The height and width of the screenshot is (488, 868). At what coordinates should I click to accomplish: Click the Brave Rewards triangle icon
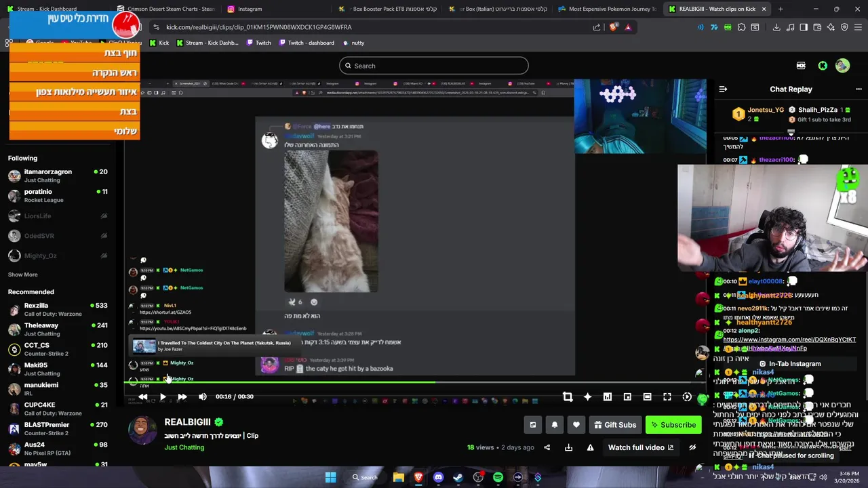coord(628,27)
